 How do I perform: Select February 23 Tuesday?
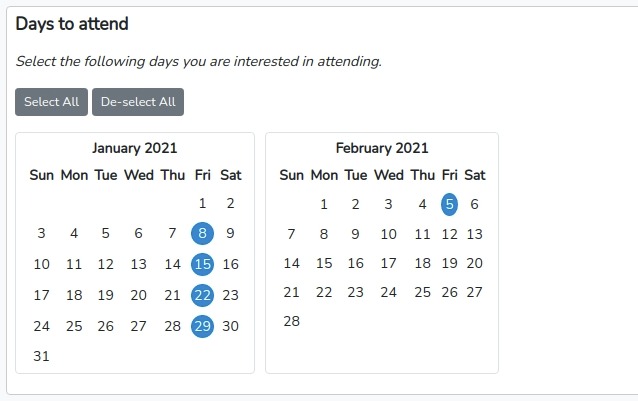coord(355,292)
